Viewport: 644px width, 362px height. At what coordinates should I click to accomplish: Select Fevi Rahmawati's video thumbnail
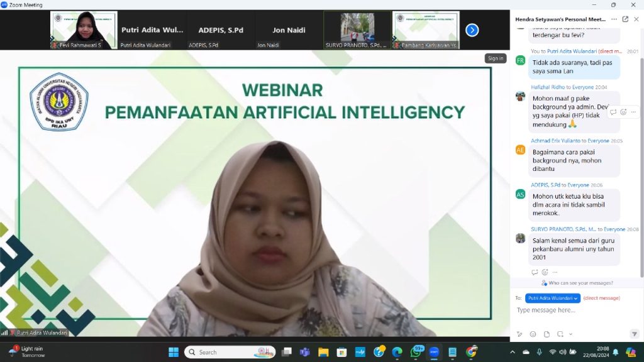(84, 30)
